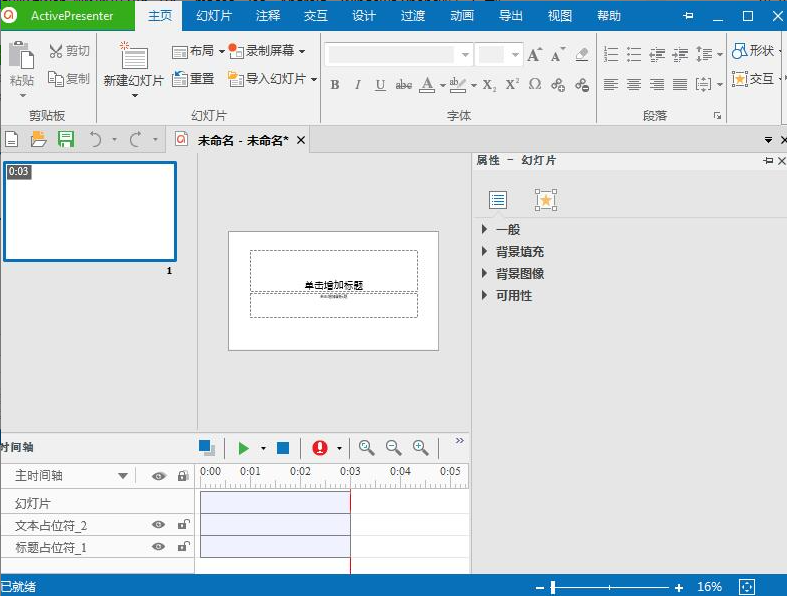The image size is (787, 596).
Task: Center align text
Action: tap(634, 84)
